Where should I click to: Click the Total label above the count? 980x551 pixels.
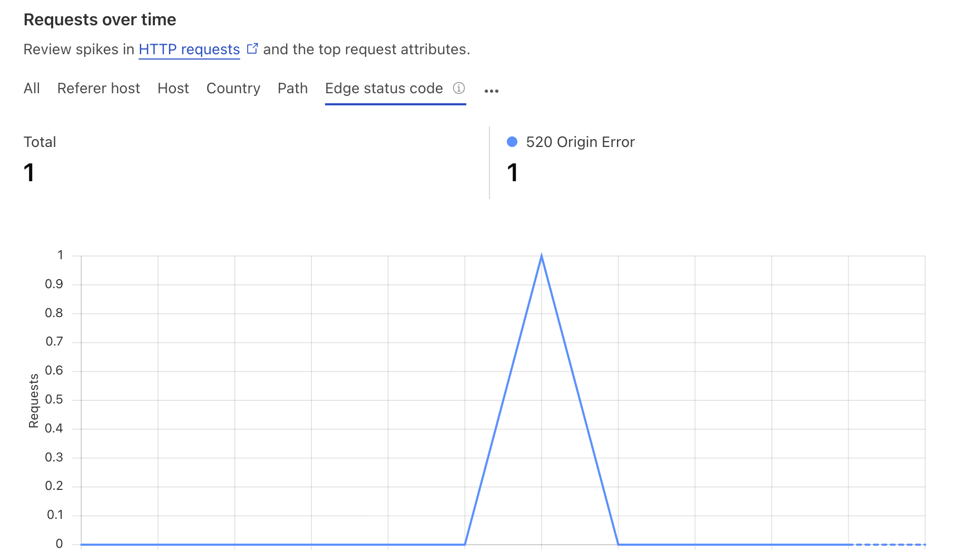coord(40,142)
